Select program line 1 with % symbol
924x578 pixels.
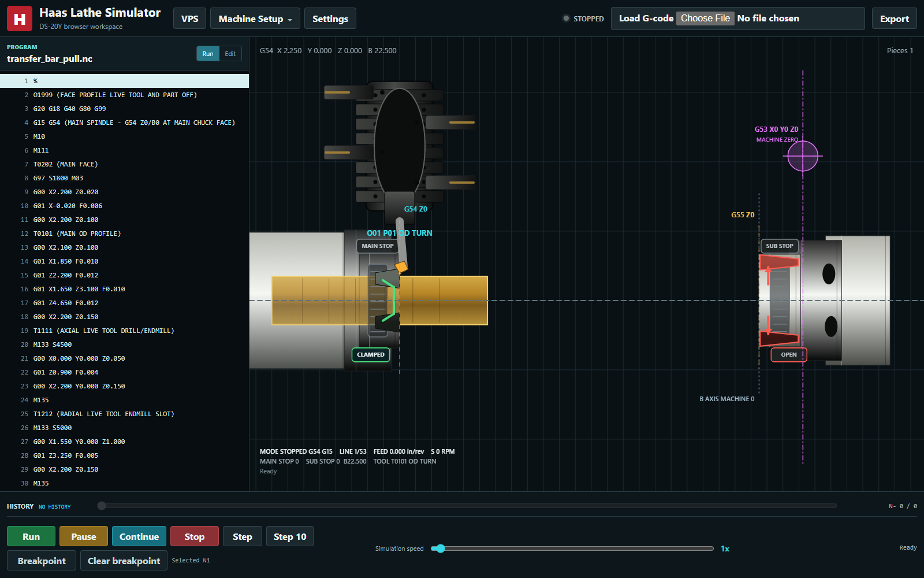coord(124,81)
